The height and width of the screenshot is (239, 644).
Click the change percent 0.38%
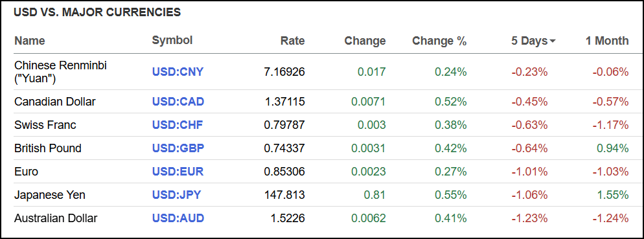click(451, 125)
